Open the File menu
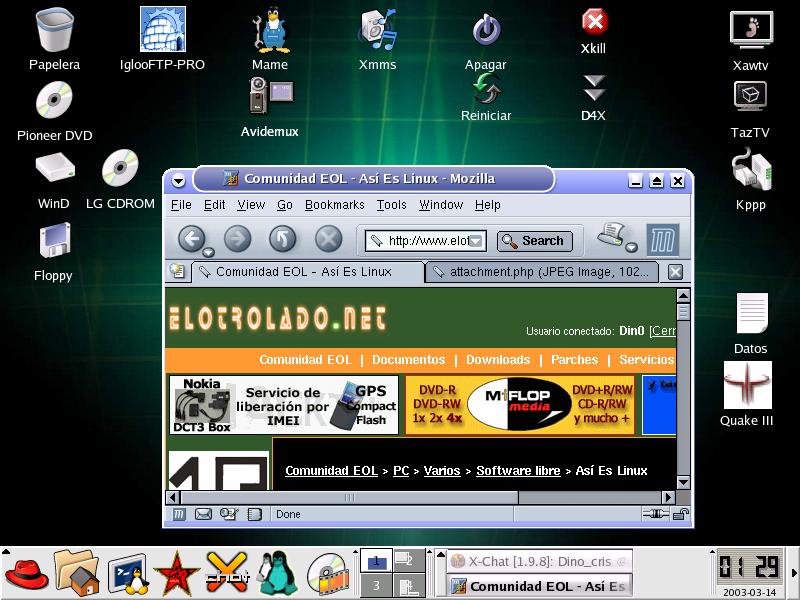Viewport: 800px width, 600px height. pyautogui.click(x=181, y=205)
